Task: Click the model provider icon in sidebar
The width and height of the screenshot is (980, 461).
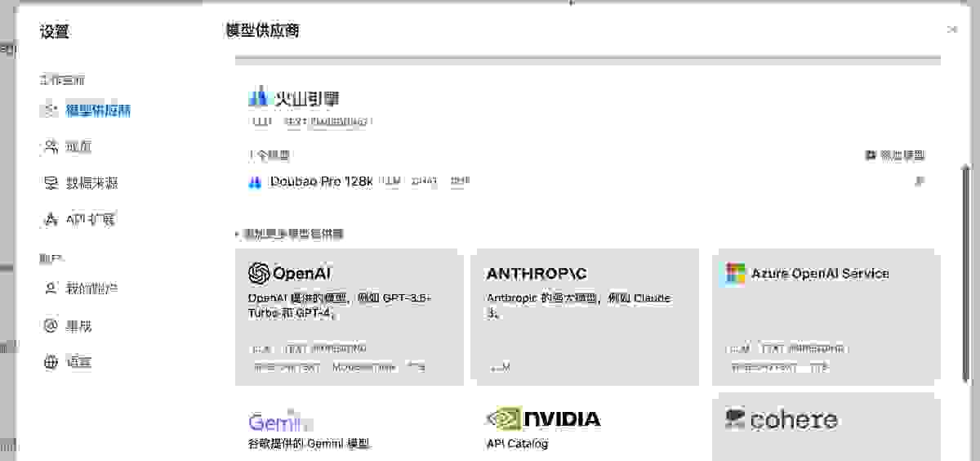Action: pyautogui.click(x=51, y=110)
